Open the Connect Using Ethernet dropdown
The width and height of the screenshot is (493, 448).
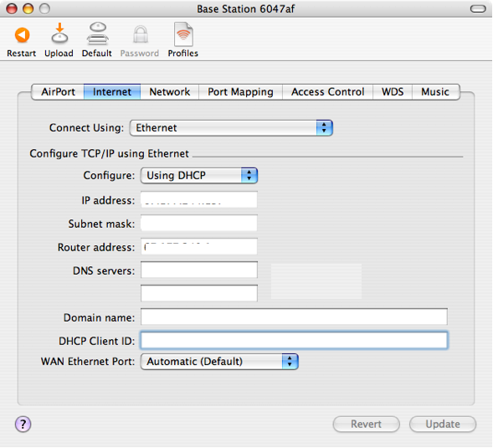click(231, 128)
